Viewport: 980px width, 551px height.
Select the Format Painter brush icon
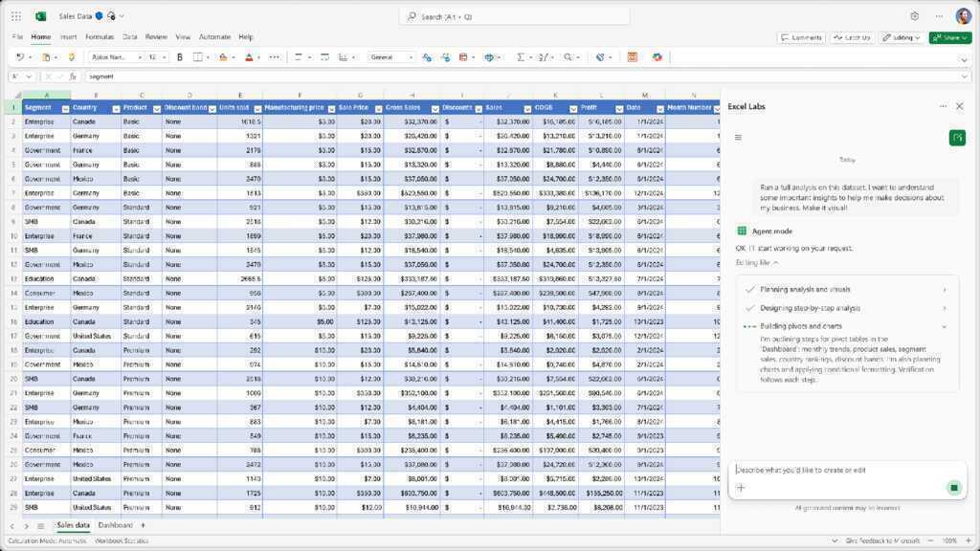point(71,57)
